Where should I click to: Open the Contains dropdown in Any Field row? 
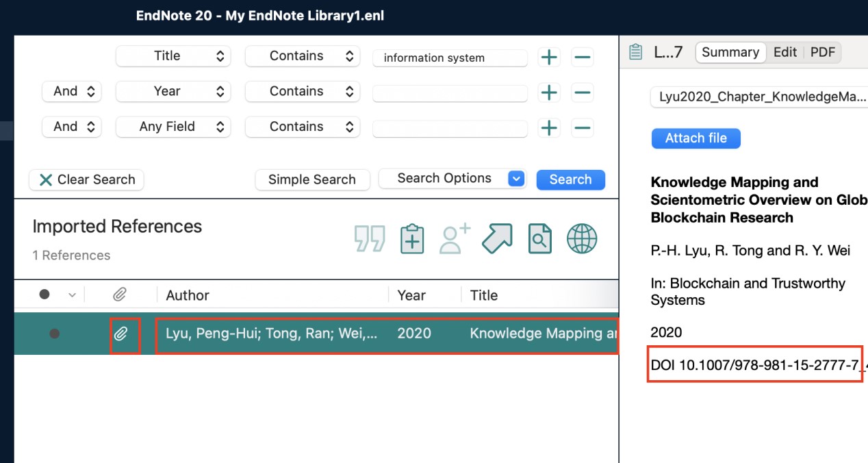click(x=303, y=127)
